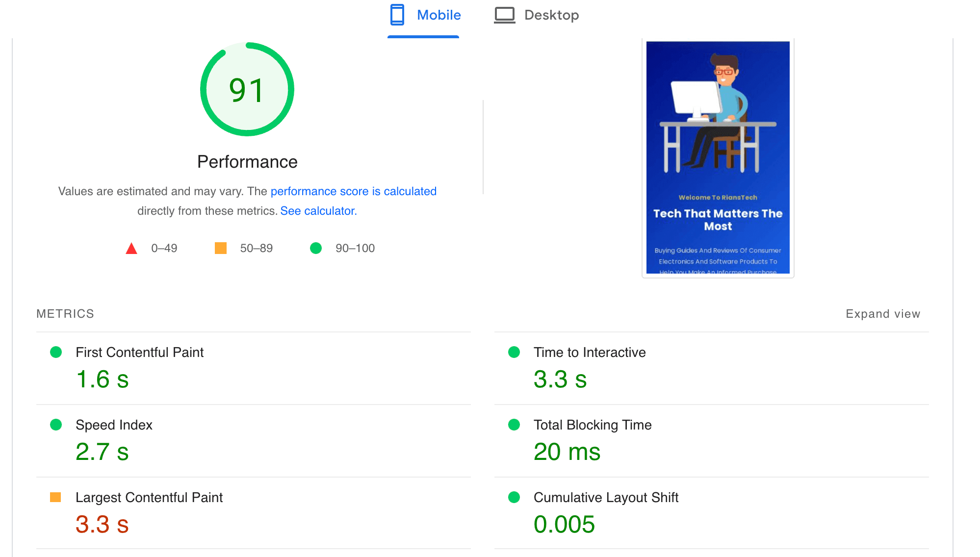Image resolution: width=980 pixels, height=557 pixels.
Task: Select the 0.005 value
Action: point(564,525)
